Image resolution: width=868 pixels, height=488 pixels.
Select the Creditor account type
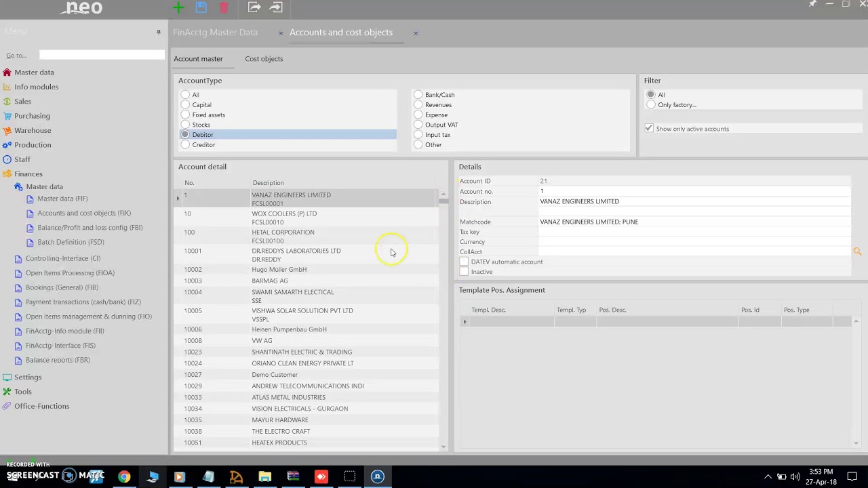pos(185,145)
